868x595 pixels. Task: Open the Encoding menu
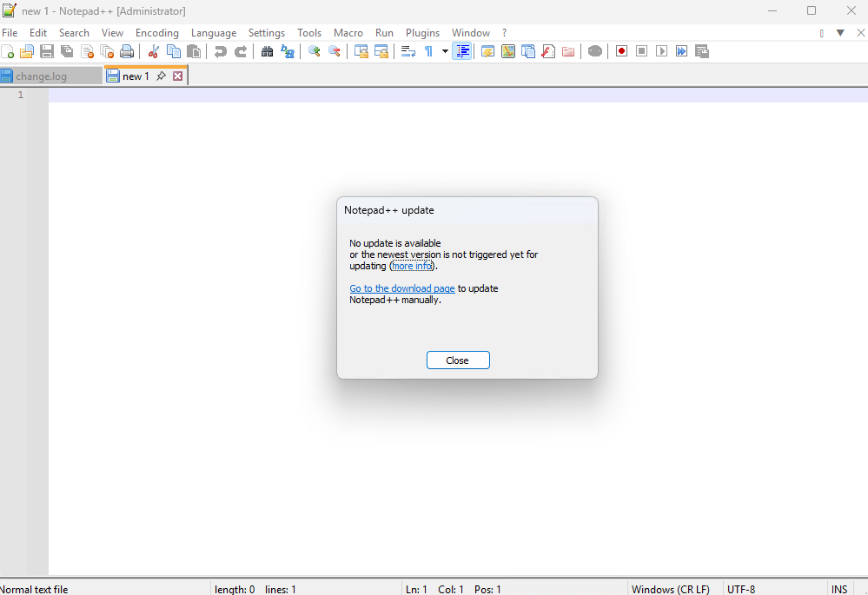[156, 33]
